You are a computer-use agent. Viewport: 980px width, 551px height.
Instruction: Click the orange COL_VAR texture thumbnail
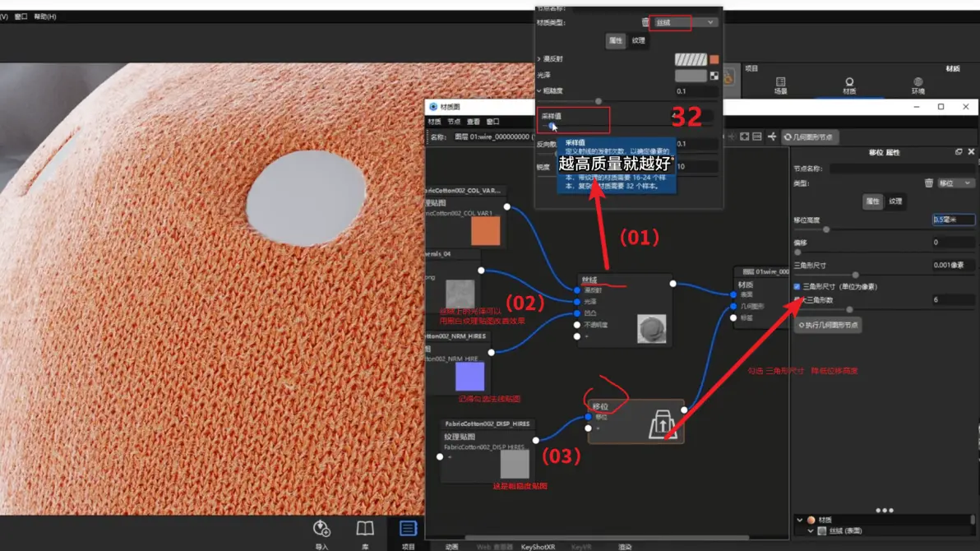coord(486,231)
